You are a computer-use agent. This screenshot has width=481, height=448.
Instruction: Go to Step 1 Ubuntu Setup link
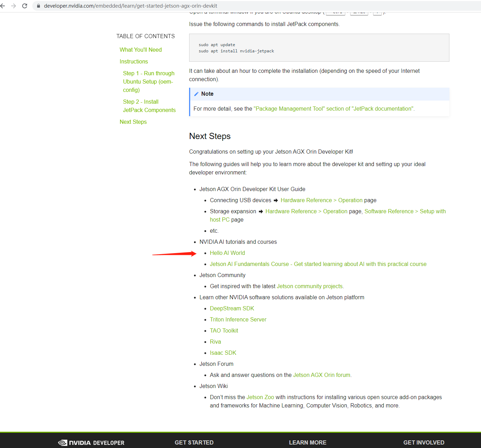coord(149,81)
